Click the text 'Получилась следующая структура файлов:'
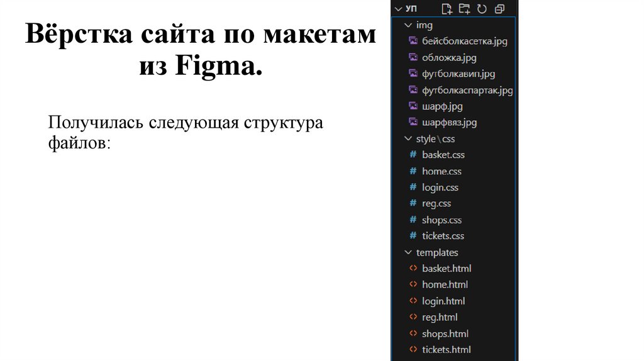644x361 pixels. pos(186,132)
